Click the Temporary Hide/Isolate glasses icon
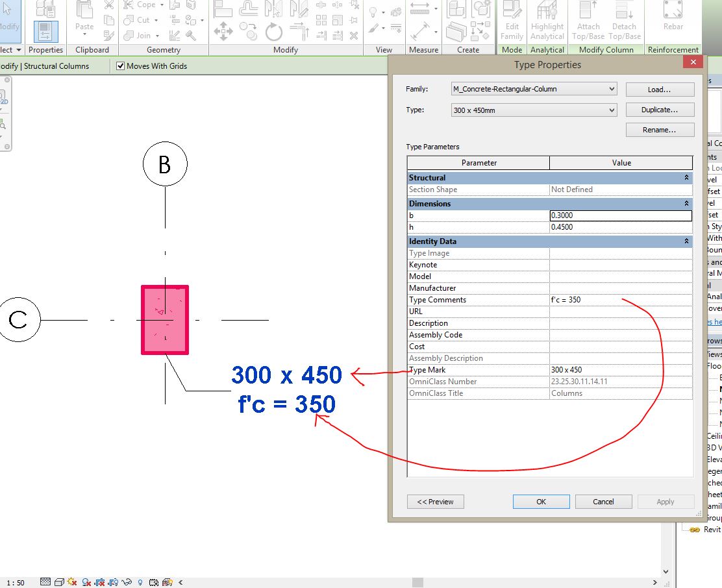The height and width of the screenshot is (588, 722). click(127, 582)
